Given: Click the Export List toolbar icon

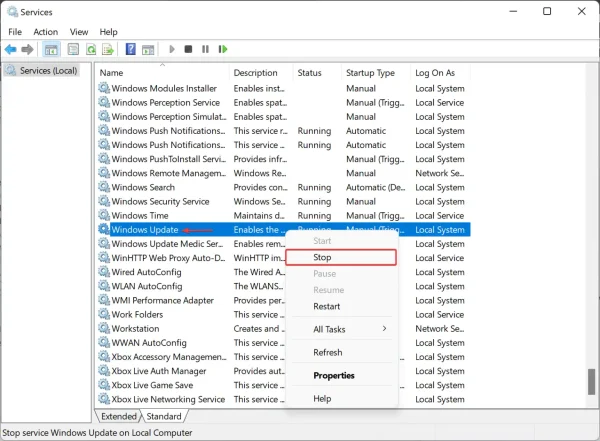Looking at the screenshot, I should coord(108,49).
